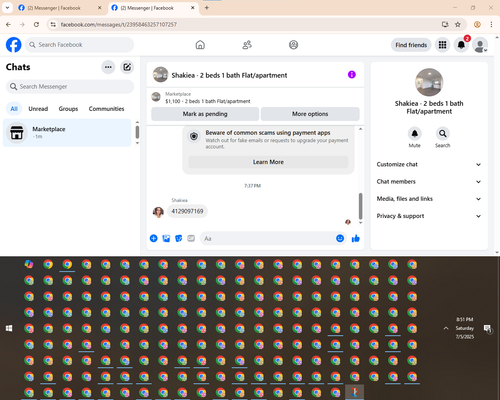Viewport: 500px width, 400px height.
Task: Open the Facebook menu grid icon
Action: pos(442,45)
